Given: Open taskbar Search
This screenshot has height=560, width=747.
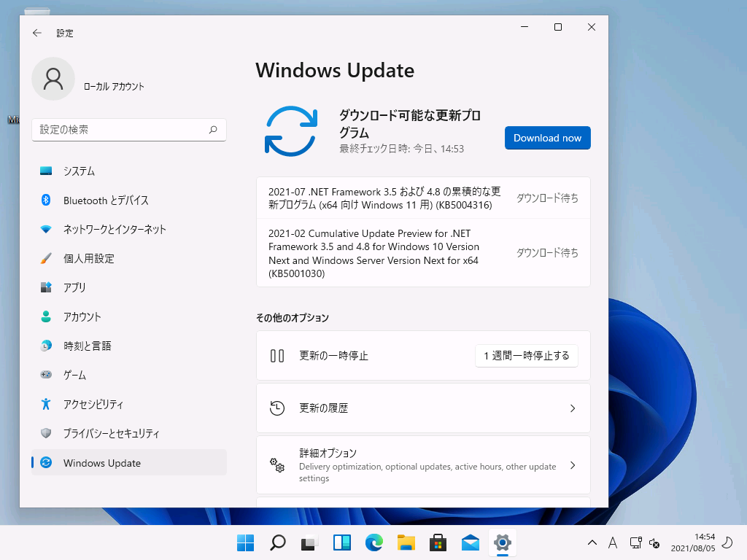Looking at the screenshot, I should pyautogui.click(x=278, y=542).
